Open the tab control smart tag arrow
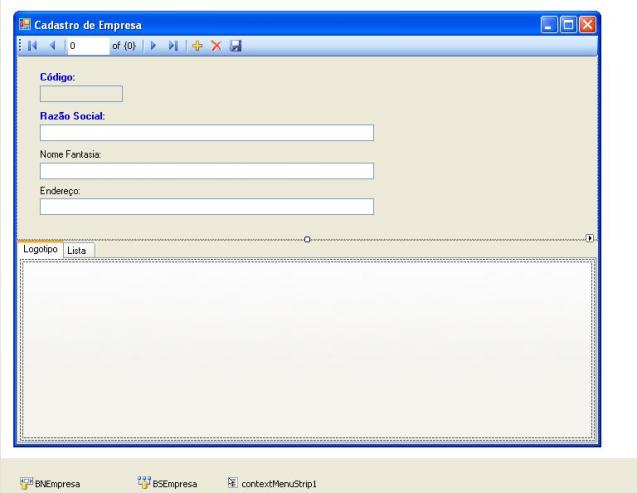This screenshot has height=493, width=637. 589,238
